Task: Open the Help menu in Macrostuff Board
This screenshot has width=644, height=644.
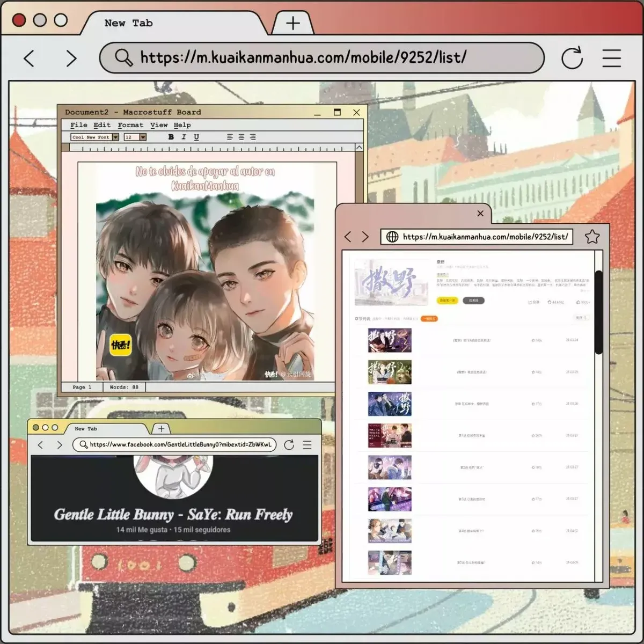Action: tap(182, 125)
